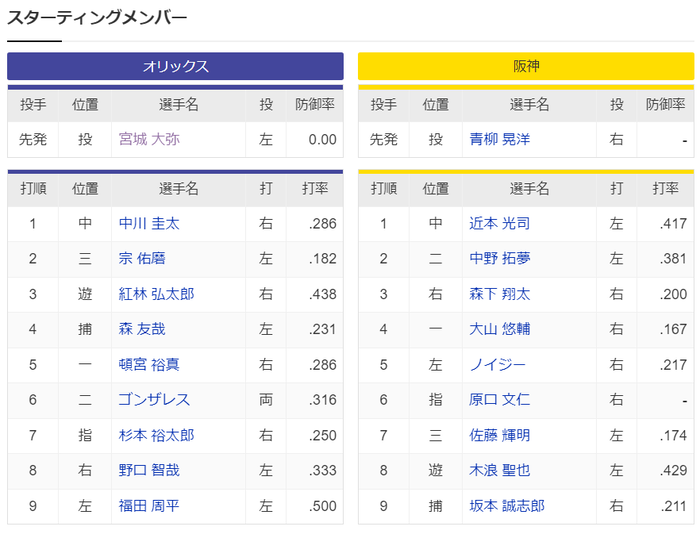This screenshot has height=538, width=700.
Task: Open 大山 悠輔 player page
Action: (x=500, y=329)
